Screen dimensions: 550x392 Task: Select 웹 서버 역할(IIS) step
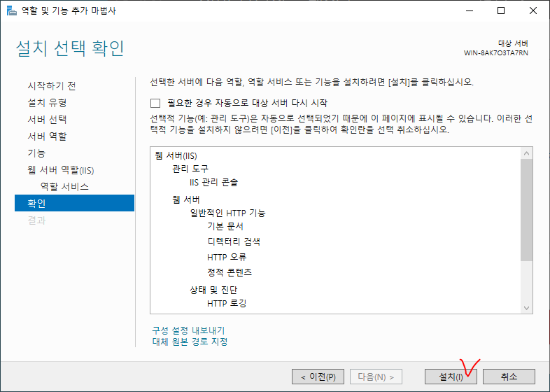coord(61,170)
